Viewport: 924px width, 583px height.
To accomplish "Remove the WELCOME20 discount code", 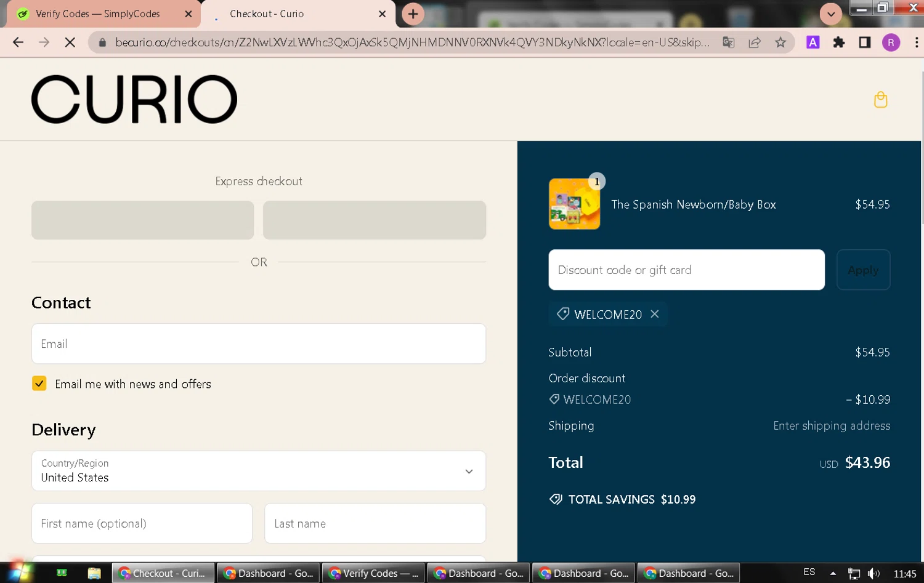I will (655, 314).
